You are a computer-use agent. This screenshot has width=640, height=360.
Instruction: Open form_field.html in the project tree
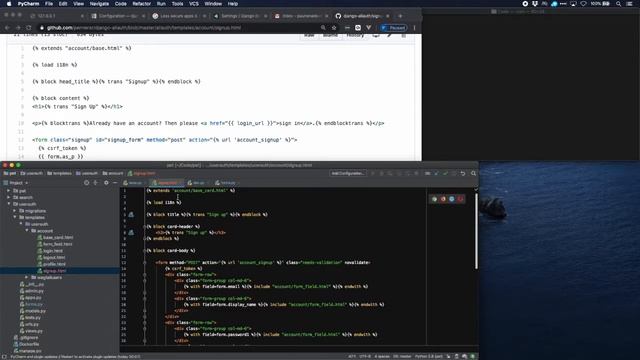point(54,244)
